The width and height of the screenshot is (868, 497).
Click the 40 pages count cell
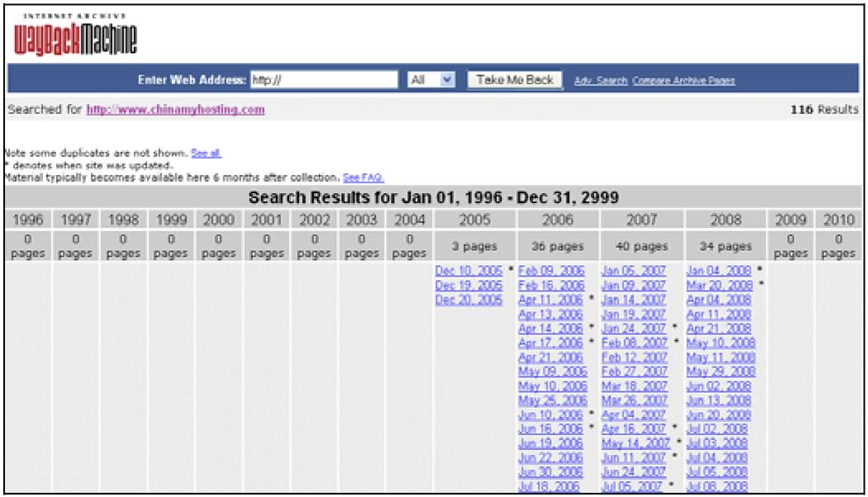(x=642, y=246)
